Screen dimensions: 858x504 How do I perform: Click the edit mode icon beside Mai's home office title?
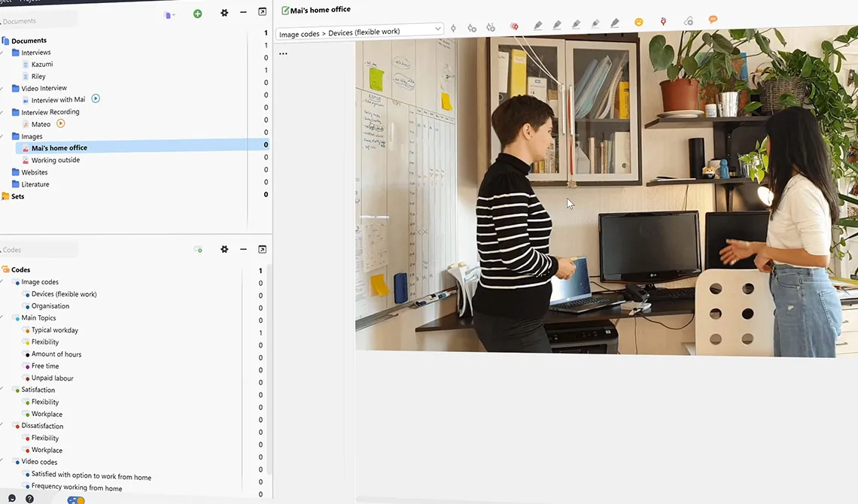coord(285,11)
